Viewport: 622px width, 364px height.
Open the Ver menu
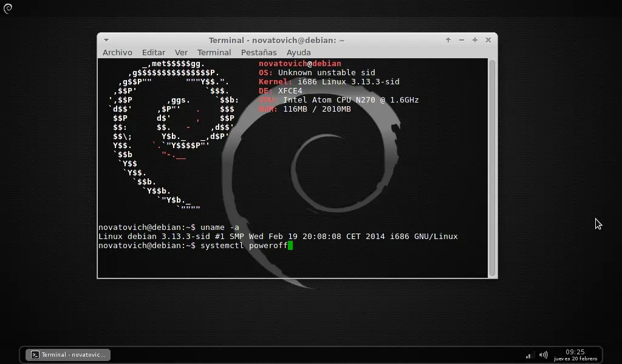tap(181, 52)
